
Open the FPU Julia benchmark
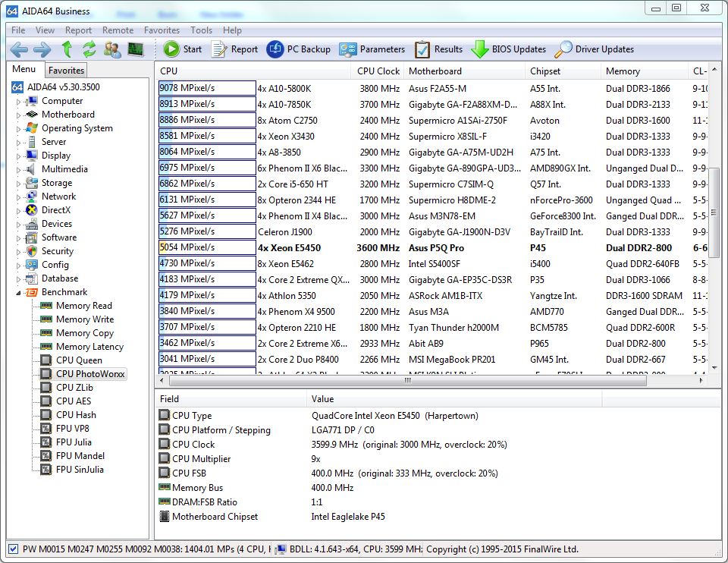point(74,442)
